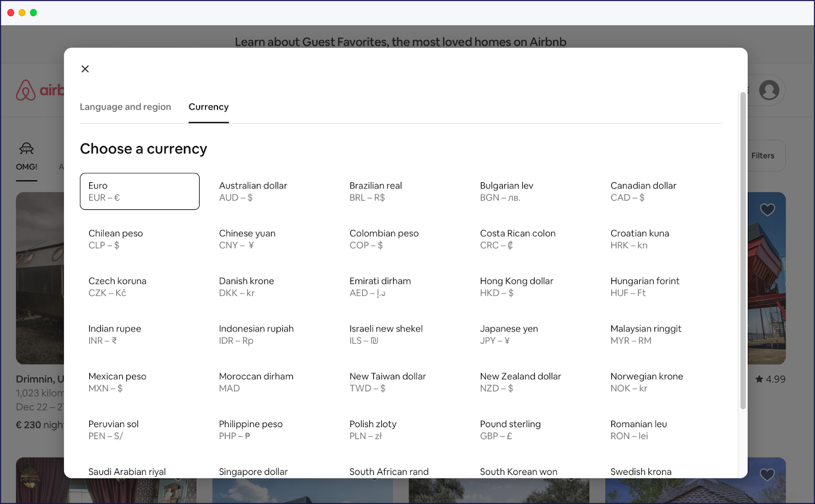The height and width of the screenshot is (504, 815).
Task: Select Swedish krona currency
Action: 641,471
